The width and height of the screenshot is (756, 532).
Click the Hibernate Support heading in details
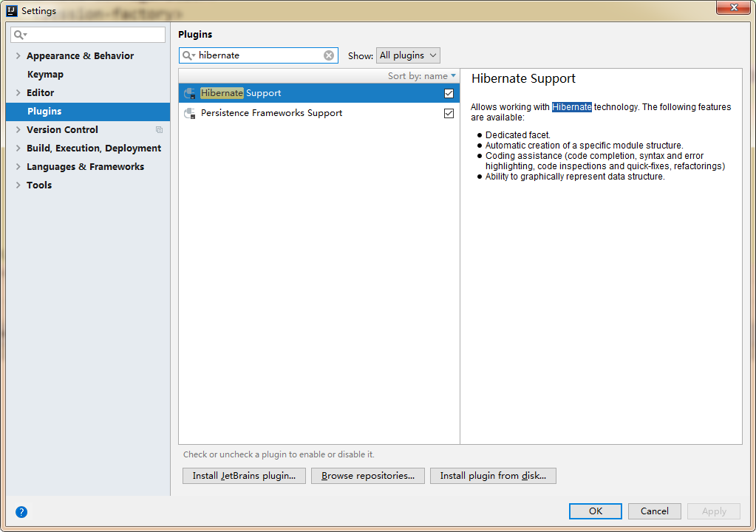coord(524,78)
